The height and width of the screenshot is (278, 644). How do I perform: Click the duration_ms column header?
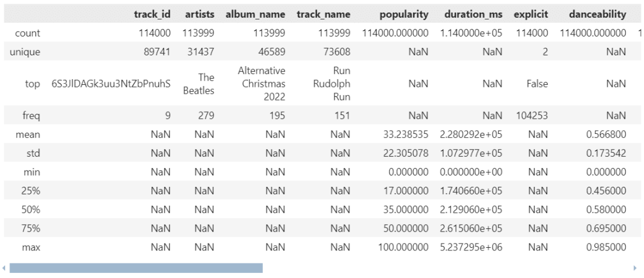click(473, 14)
